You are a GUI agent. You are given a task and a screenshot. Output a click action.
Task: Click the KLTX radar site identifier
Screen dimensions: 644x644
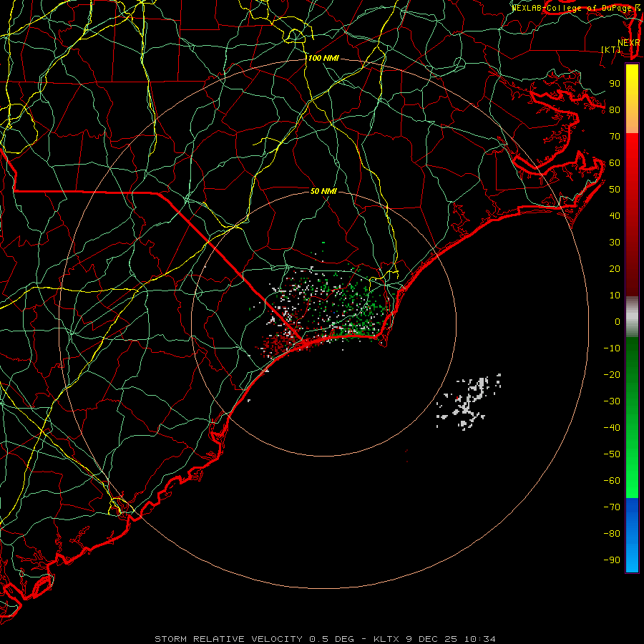(x=387, y=639)
